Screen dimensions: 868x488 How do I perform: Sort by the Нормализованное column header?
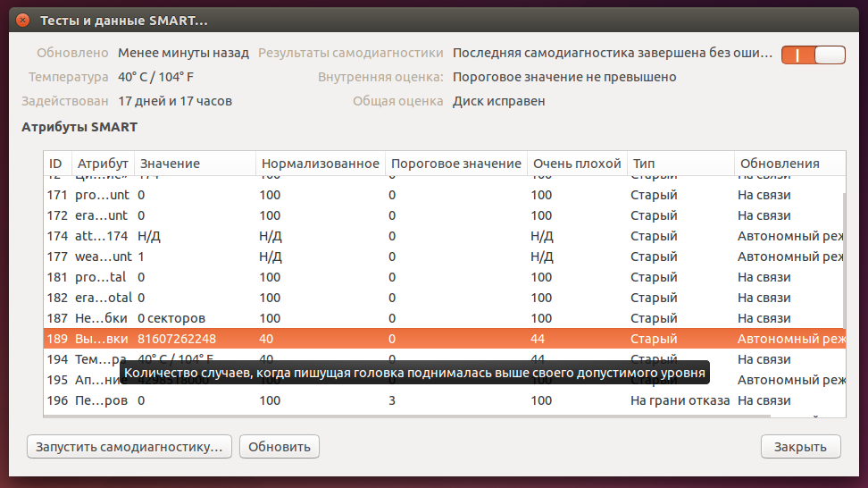[320, 164]
